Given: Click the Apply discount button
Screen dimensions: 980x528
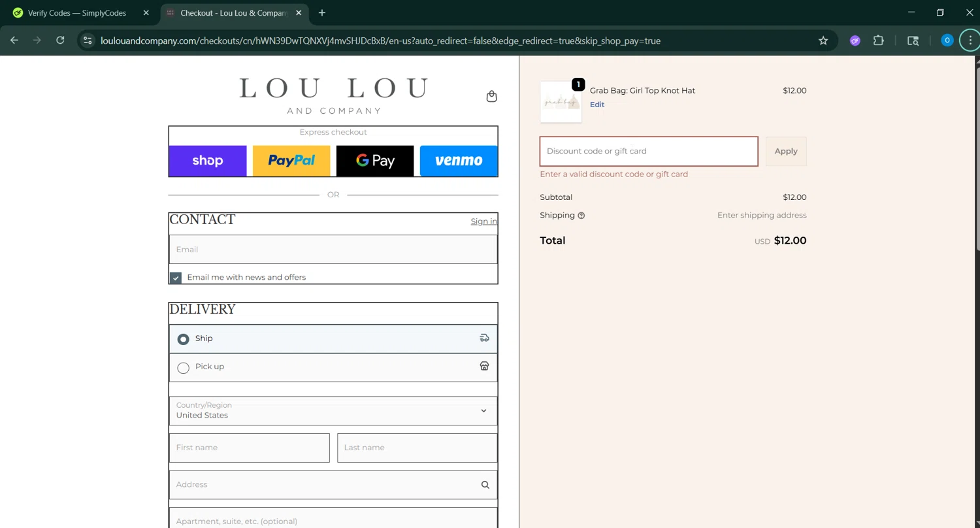Looking at the screenshot, I should coord(786,151).
